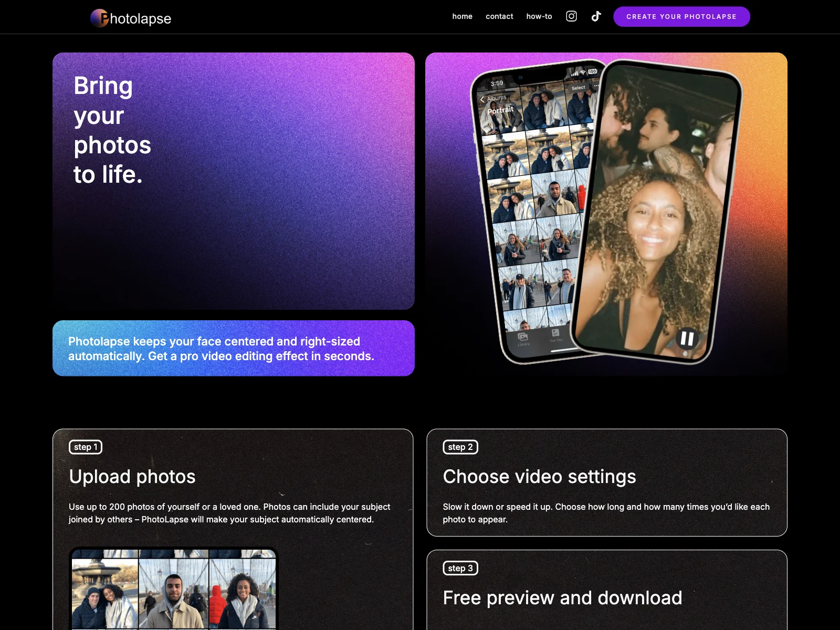The height and width of the screenshot is (630, 840).
Task: Open the Photolapse logo homepage link
Action: [131, 18]
